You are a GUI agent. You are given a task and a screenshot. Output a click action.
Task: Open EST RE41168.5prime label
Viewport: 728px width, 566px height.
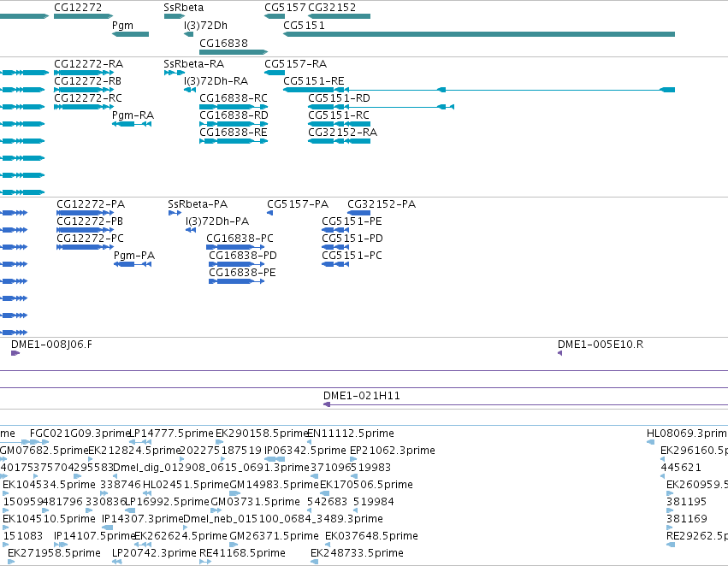tap(242, 553)
